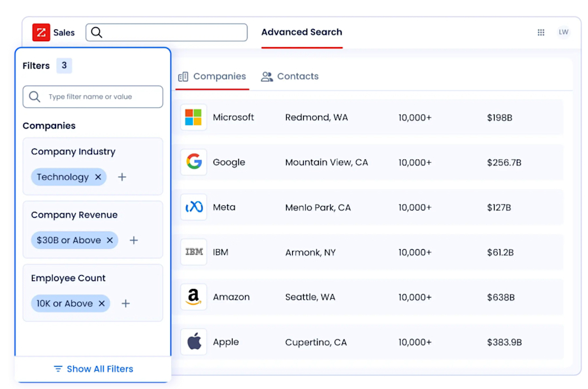
Task: Click Show All Filters link
Action: click(93, 369)
